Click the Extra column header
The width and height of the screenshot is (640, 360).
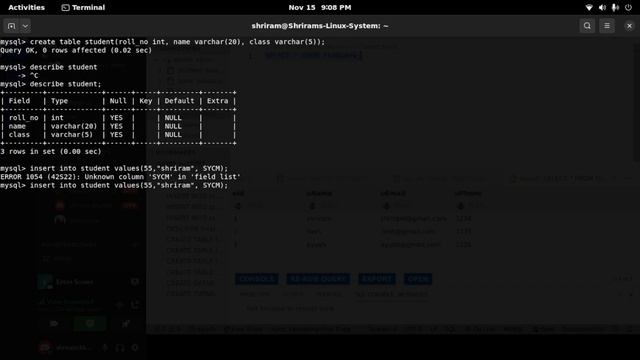218,101
